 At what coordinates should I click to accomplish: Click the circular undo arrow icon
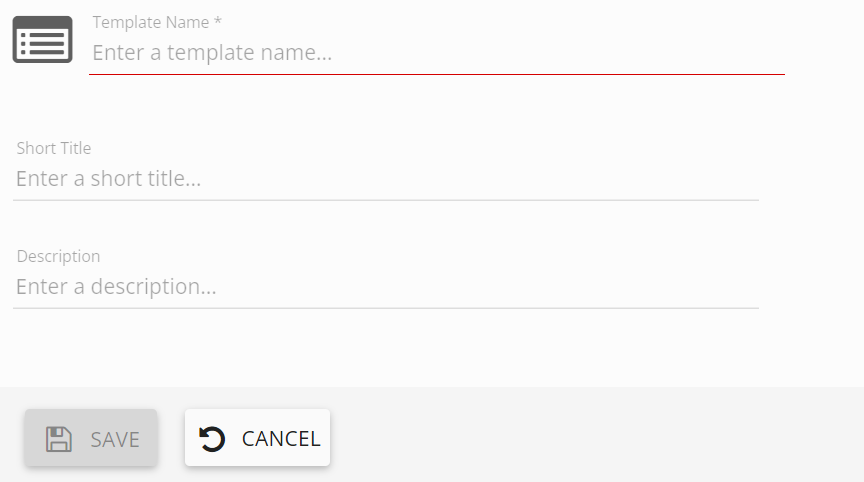[212, 439]
